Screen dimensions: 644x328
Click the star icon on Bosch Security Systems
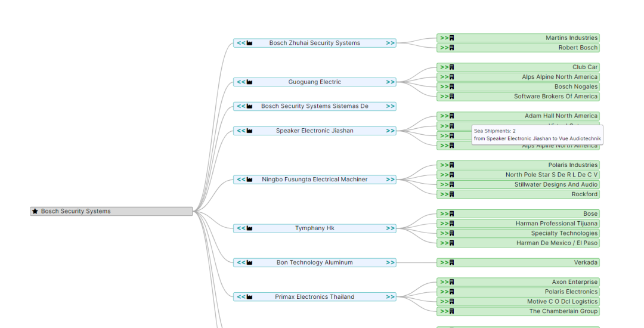pyautogui.click(x=35, y=212)
